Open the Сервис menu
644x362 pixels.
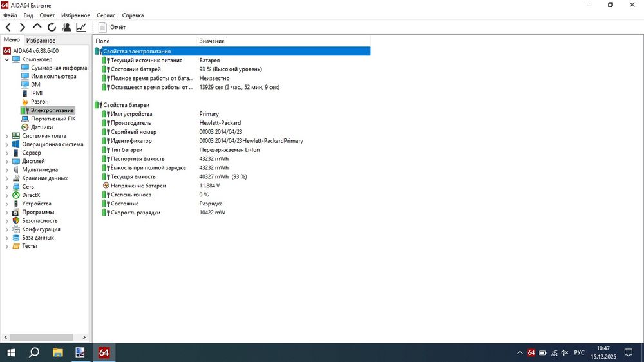106,15
